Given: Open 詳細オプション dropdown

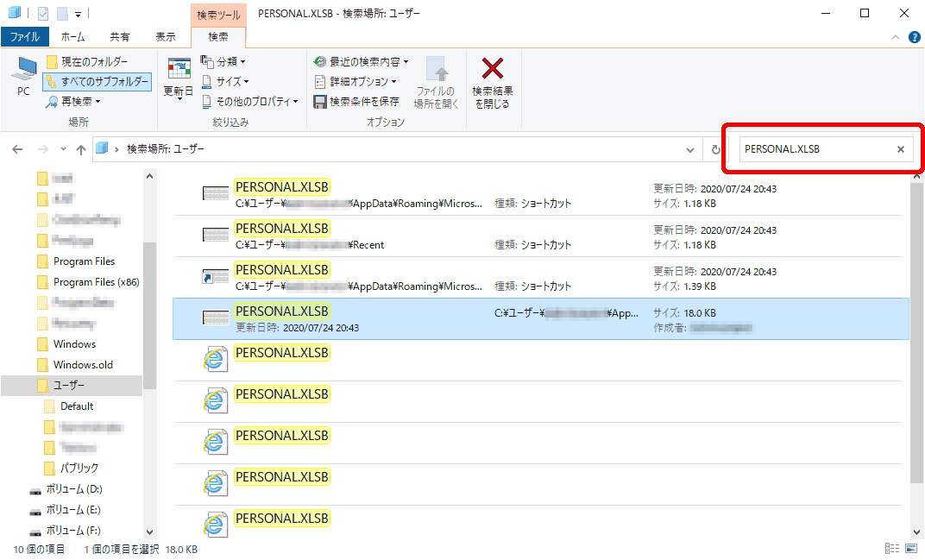Looking at the screenshot, I should [x=356, y=81].
